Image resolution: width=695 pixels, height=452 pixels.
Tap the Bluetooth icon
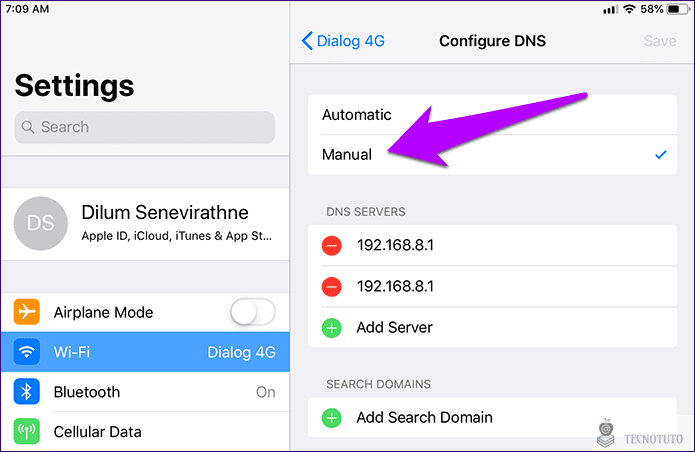pos(27,392)
